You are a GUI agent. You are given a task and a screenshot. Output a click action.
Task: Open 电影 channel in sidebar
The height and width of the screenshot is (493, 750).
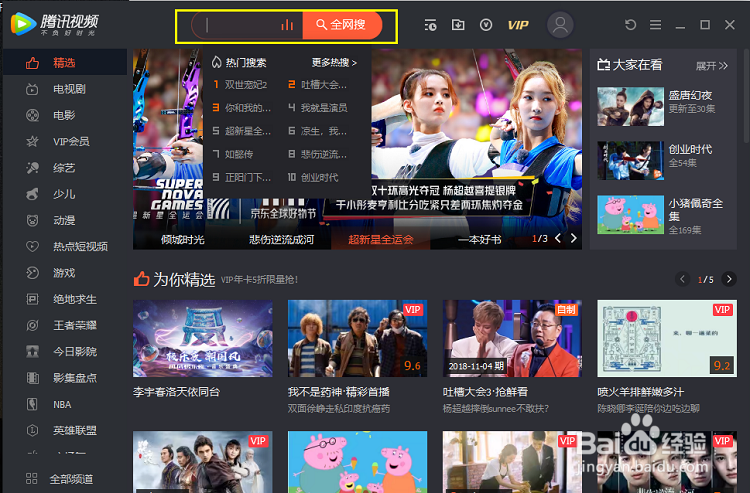(x=65, y=115)
